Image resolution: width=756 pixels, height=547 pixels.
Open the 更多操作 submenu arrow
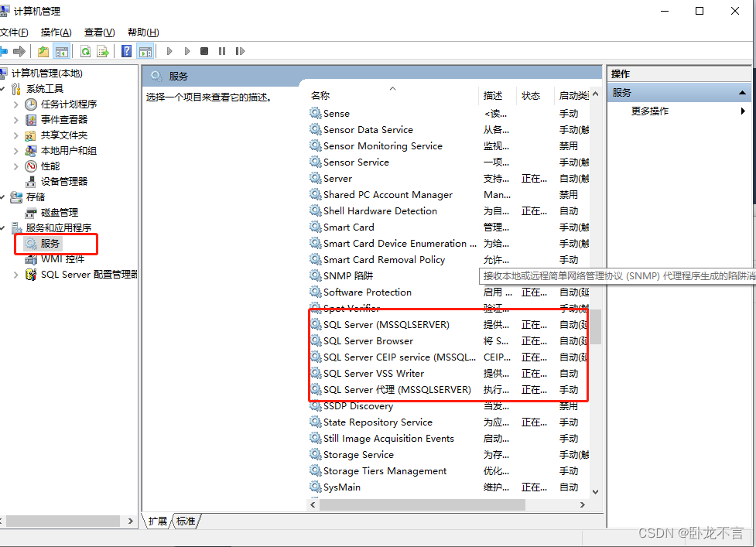(x=743, y=111)
